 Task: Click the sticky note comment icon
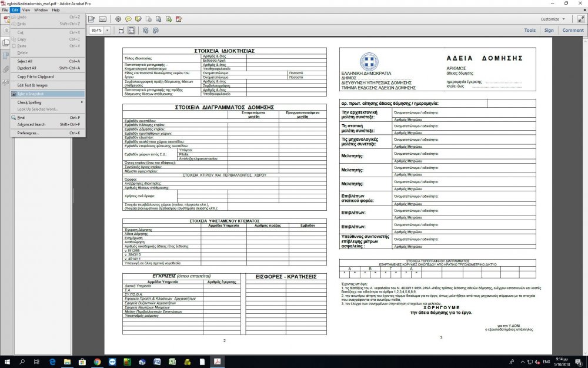tap(128, 19)
